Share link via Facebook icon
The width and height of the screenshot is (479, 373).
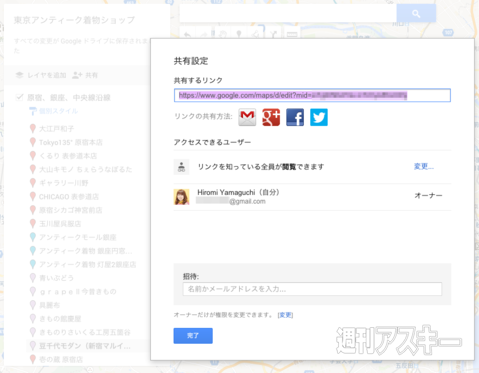pos(295,117)
